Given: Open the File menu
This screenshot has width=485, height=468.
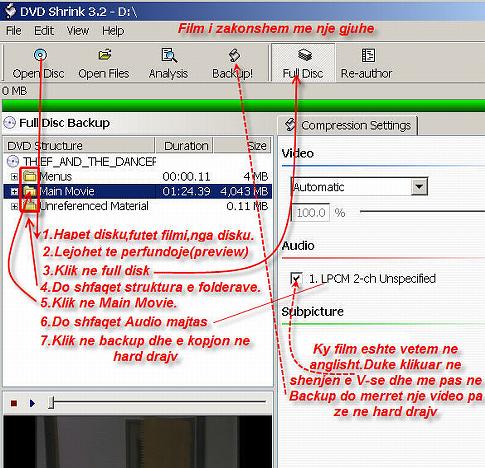Looking at the screenshot, I should point(14,31).
